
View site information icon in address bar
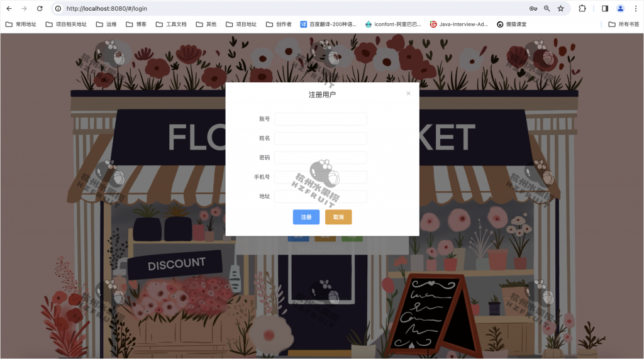(58, 8)
